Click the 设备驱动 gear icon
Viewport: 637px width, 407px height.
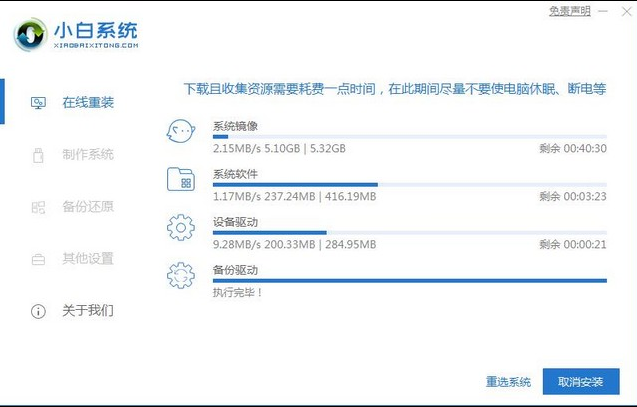pyautogui.click(x=181, y=227)
